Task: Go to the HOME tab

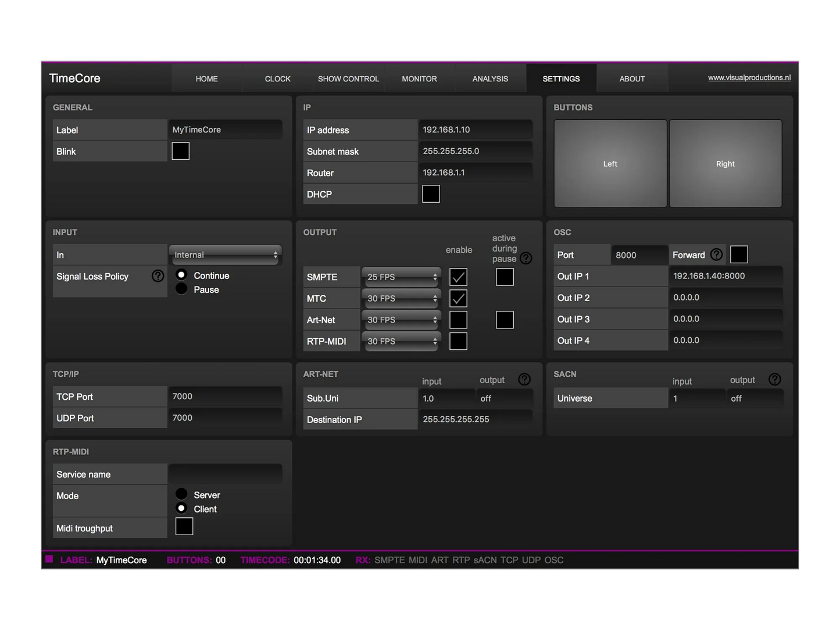Action: click(x=207, y=78)
